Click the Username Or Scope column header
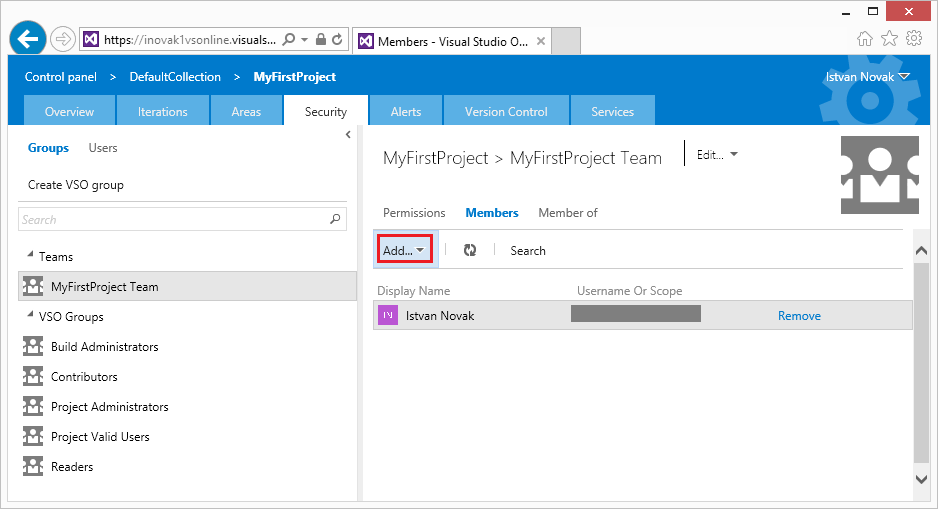 [629, 291]
